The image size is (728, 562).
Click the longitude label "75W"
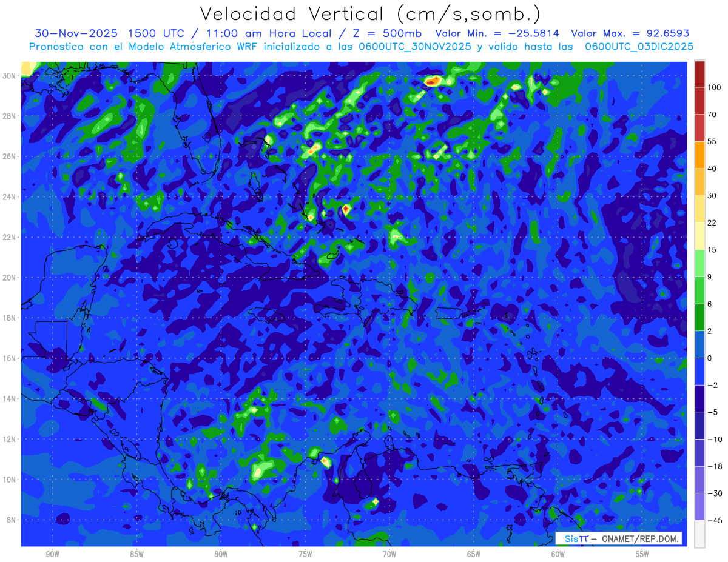tap(305, 554)
